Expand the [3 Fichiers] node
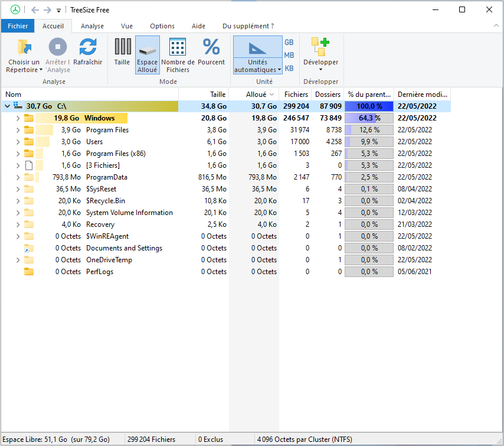 (x=18, y=165)
